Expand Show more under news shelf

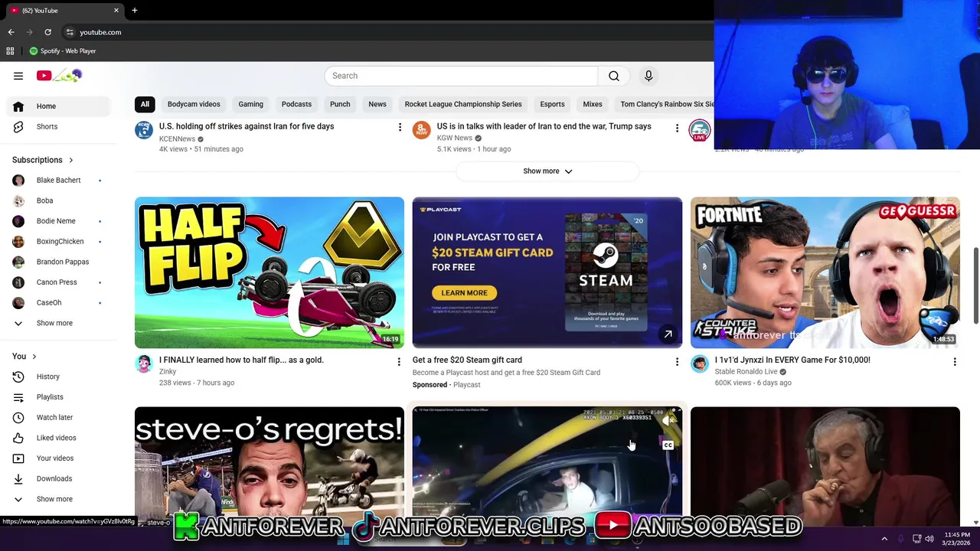coord(547,171)
